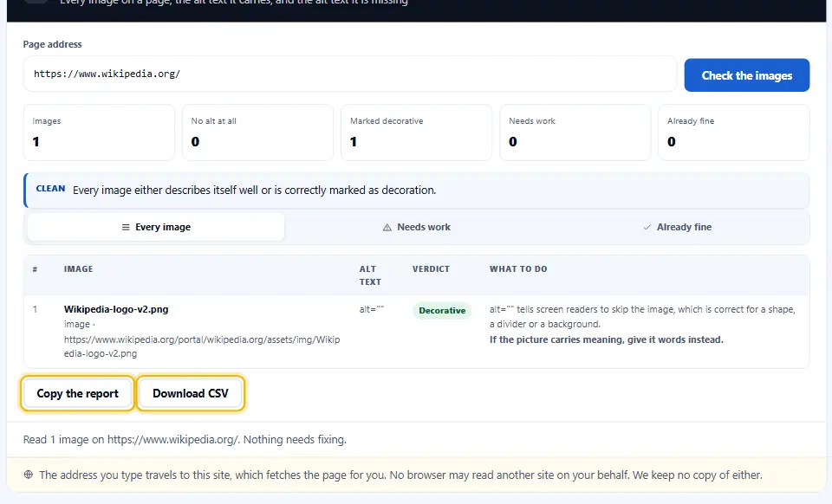The height and width of the screenshot is (504, 832).
Task: Show the Already fine tab
Action: coord(677,227)
